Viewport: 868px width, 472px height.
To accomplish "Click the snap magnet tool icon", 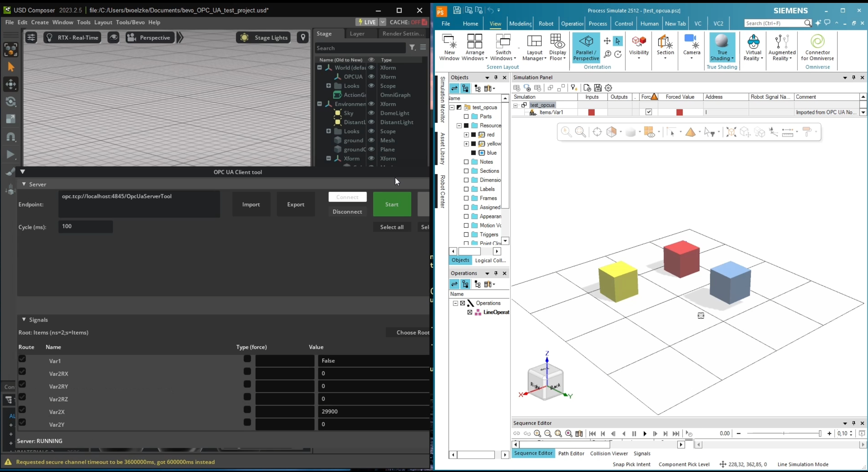I will (11, 137).
